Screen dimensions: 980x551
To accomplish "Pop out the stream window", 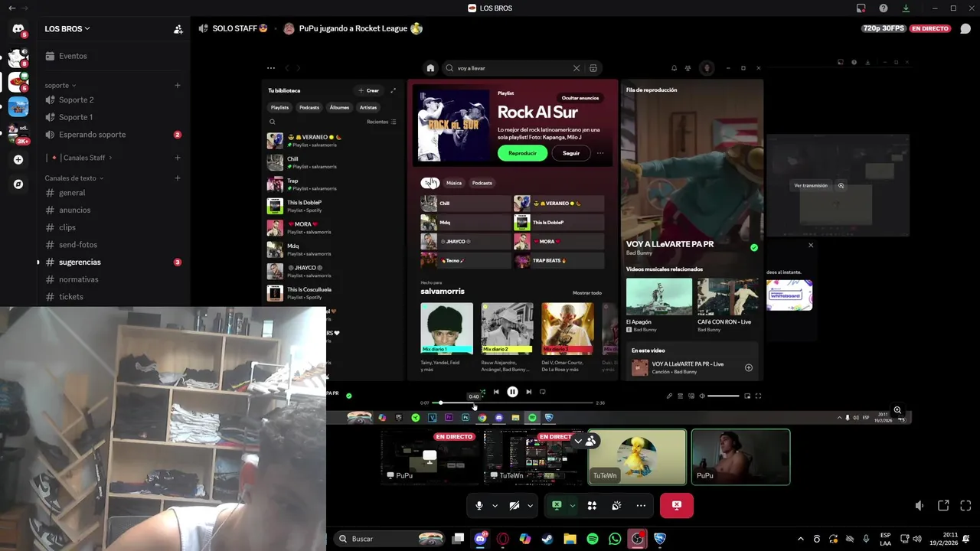I will (x=943, y=506).
